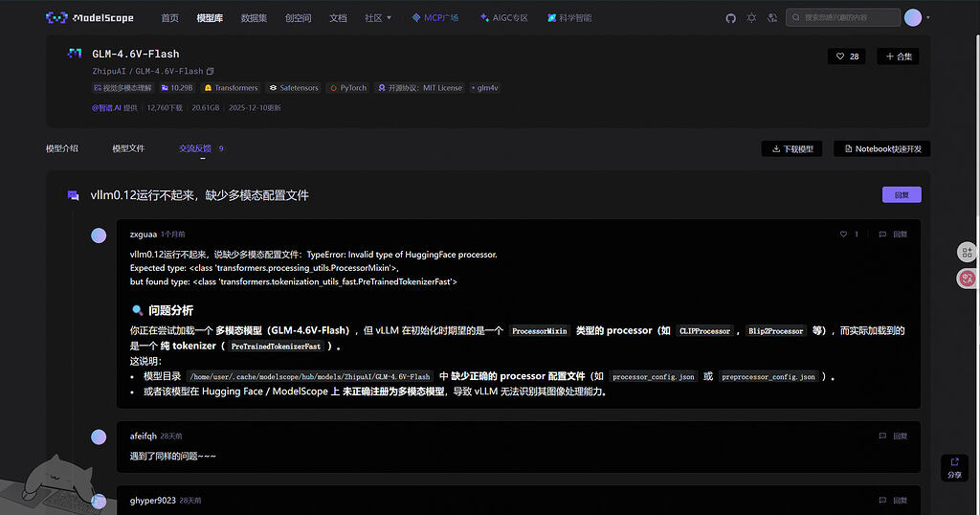Viewport: 980px width, 515px height.
Task: Click the 10.29B parameter size tag
Action: point(177,88)
